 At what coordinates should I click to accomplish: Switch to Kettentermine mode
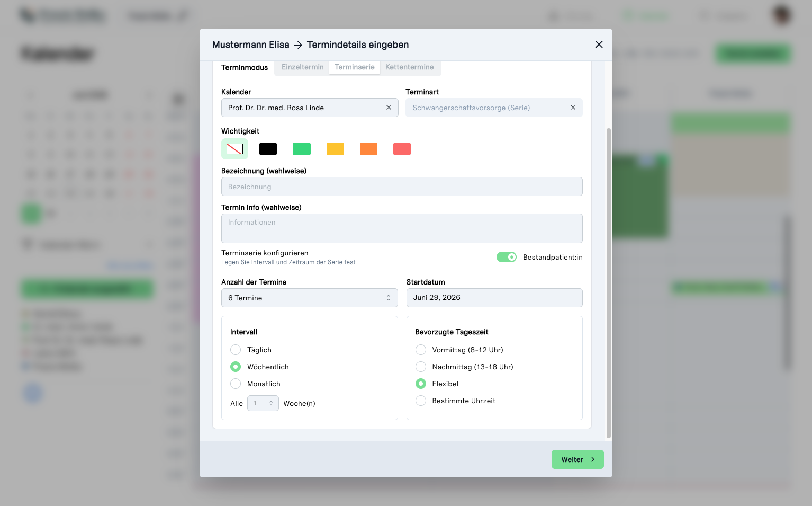pos(410,67)
